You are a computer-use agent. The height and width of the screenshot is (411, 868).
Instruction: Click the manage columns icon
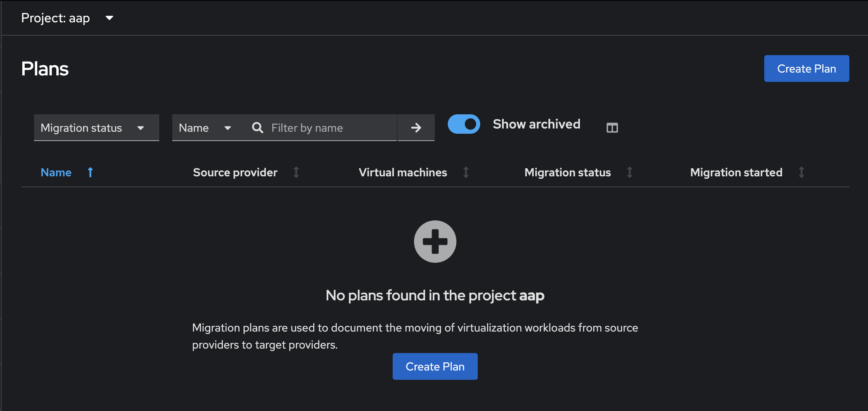(x=612, y=128)
